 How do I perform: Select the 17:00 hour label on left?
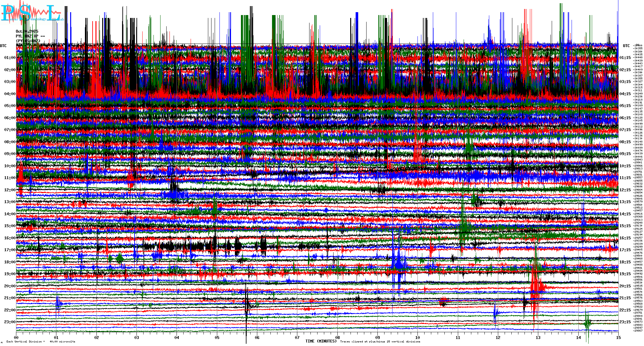[10, 250]
